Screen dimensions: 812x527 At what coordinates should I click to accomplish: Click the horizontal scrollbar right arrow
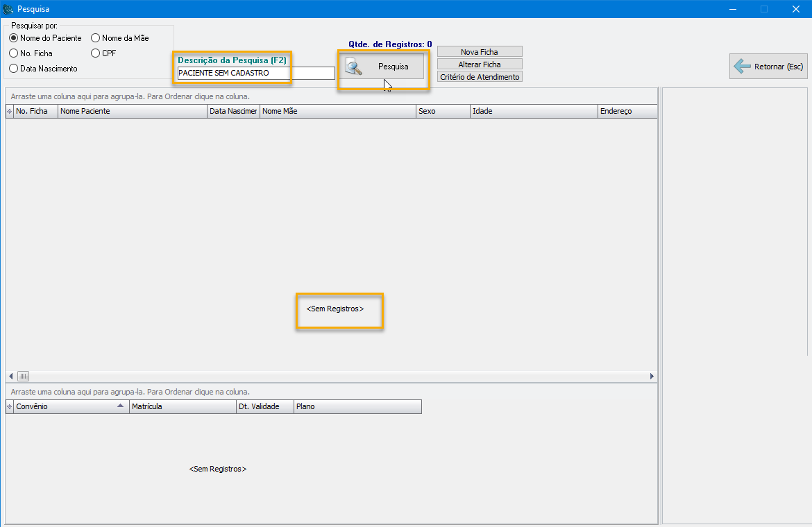[x=652, y=376]
